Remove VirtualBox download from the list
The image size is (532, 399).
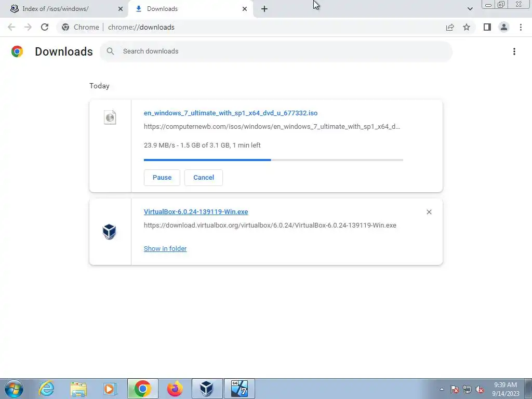pos(429,212)
